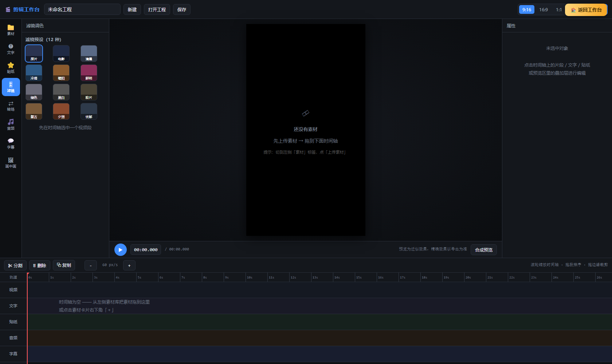Open the 素材 (materials) sidebar panel
The image size is (612, 364).
[x=11, y=30]
